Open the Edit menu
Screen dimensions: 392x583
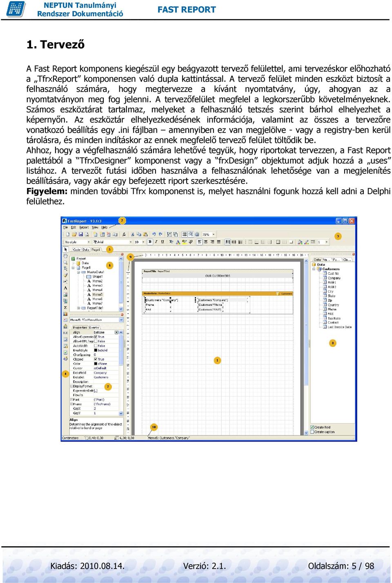73,227
